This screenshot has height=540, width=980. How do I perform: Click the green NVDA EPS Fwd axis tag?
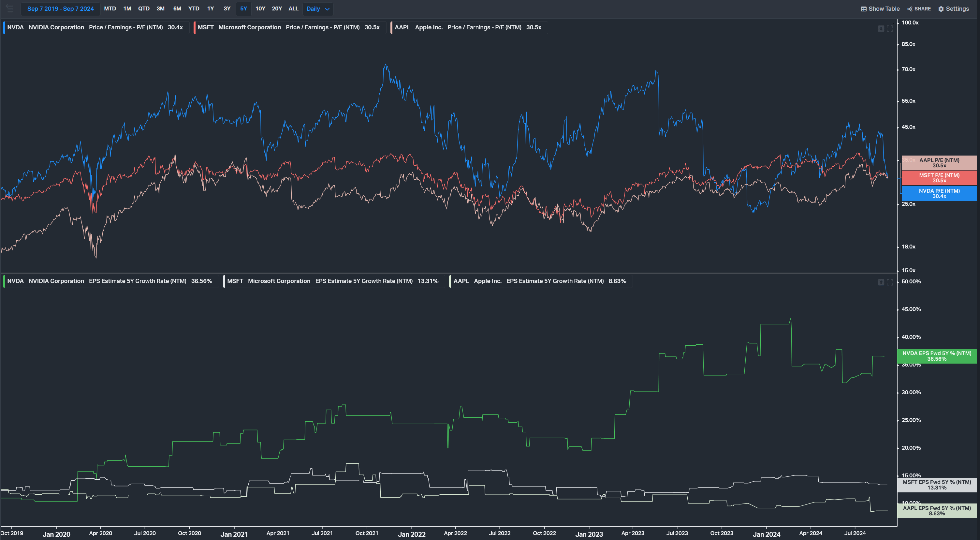click(x=937, y=356)
